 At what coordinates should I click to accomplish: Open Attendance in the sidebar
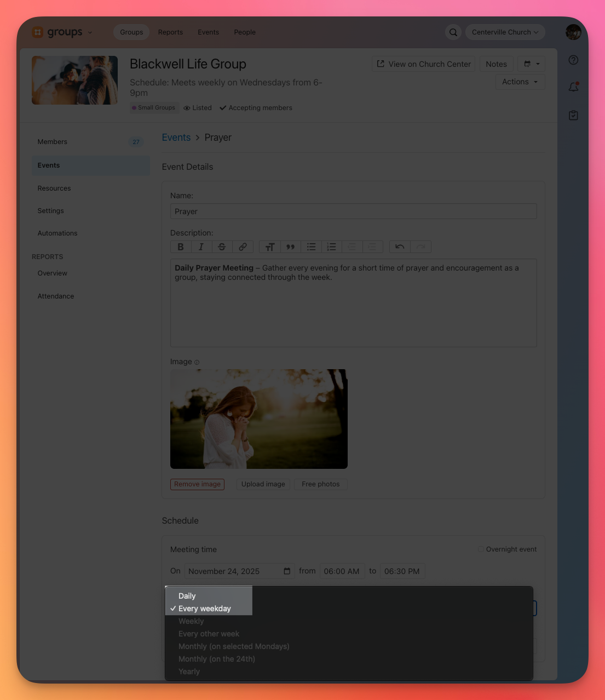click(56, 296)
